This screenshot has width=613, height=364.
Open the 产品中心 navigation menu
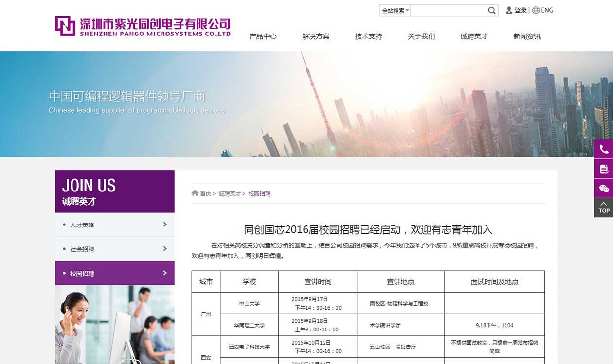click(263, 36)
